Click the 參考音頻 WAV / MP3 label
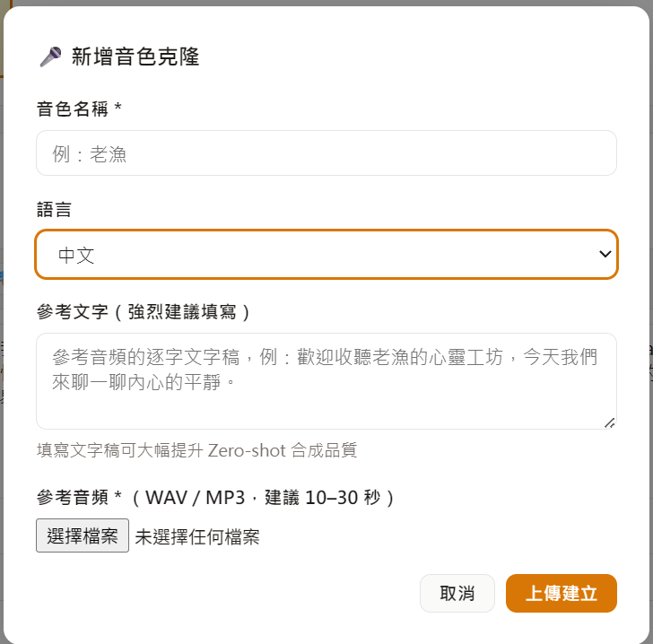Viewport: 653px width, 644px height. (215, 497)
